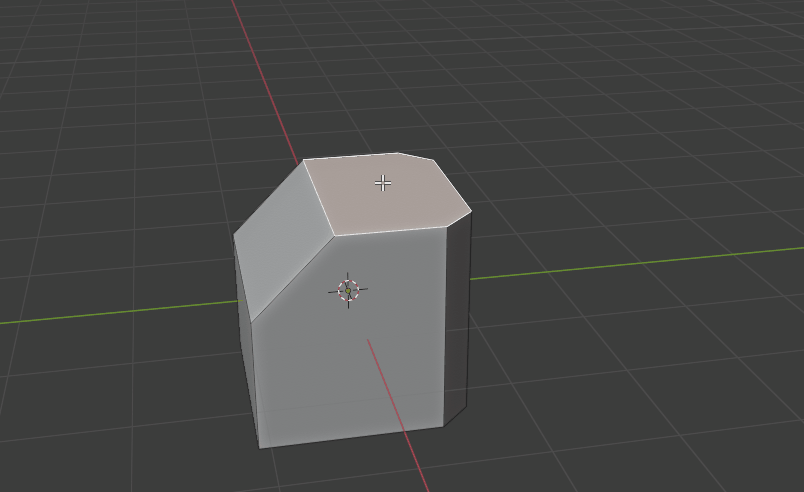Click the red X axis line behind the mesh

coord(265,80)
